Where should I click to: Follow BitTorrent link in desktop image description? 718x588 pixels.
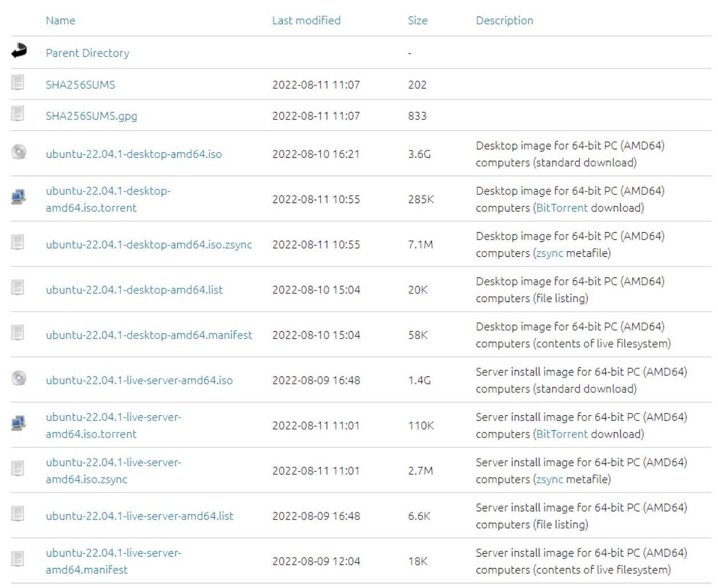(562, 208)
